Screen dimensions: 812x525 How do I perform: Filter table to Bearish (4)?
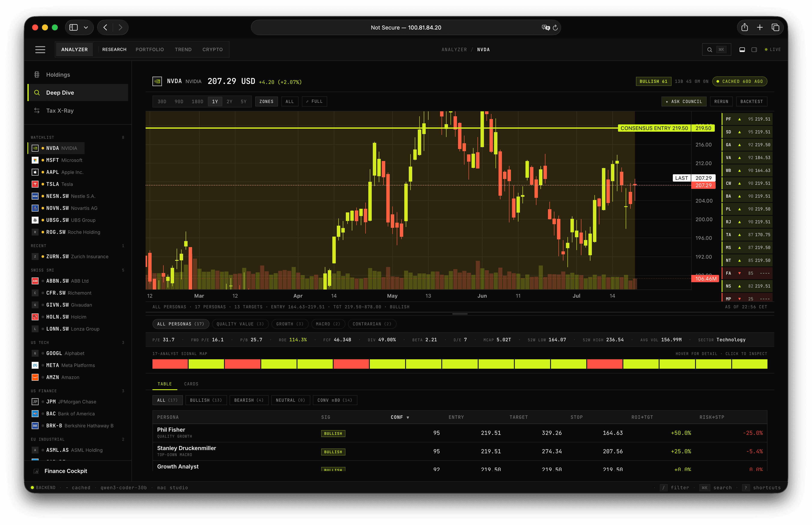point(249,400)
